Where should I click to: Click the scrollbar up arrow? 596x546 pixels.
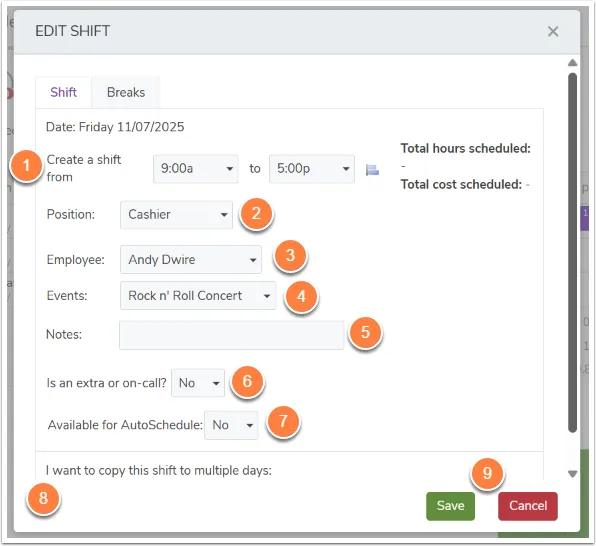[572, 63]
